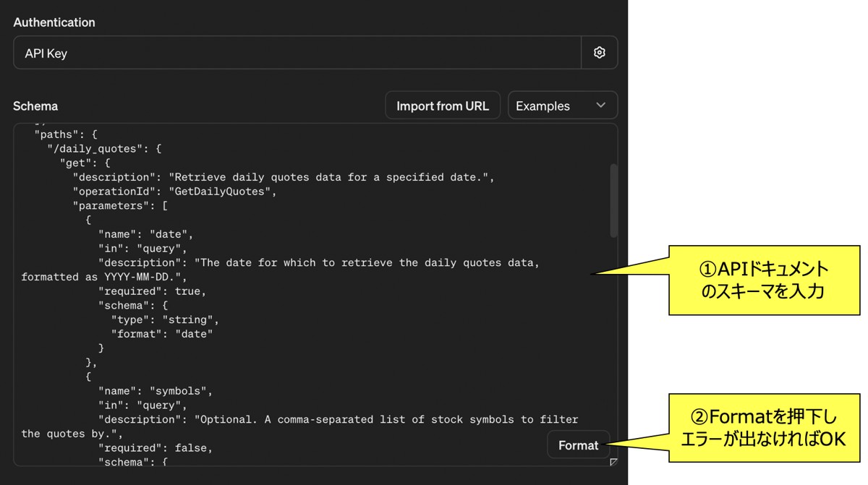Click the "required": true line
The width and height of the screenshot is (868, 485).
point(152,291)
